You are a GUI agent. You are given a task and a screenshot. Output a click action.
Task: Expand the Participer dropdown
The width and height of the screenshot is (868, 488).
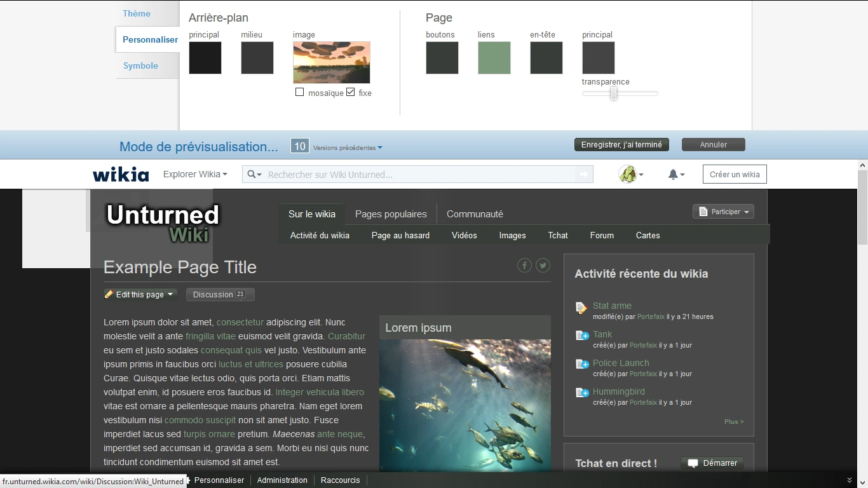click(x=723, y=212)
